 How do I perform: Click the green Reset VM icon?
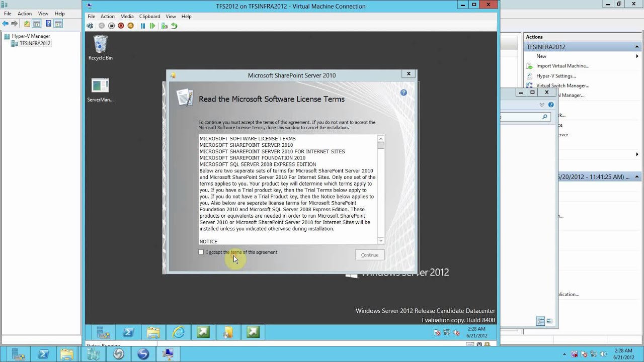[152, 26]
